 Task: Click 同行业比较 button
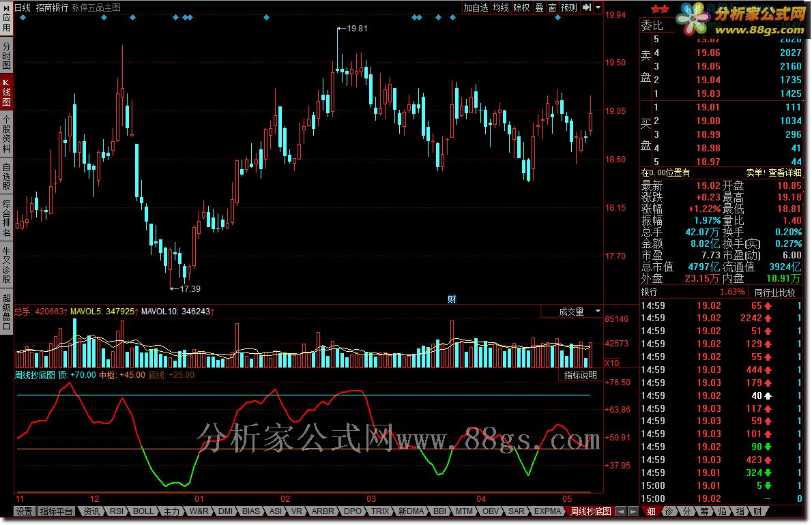coord(774,292)
